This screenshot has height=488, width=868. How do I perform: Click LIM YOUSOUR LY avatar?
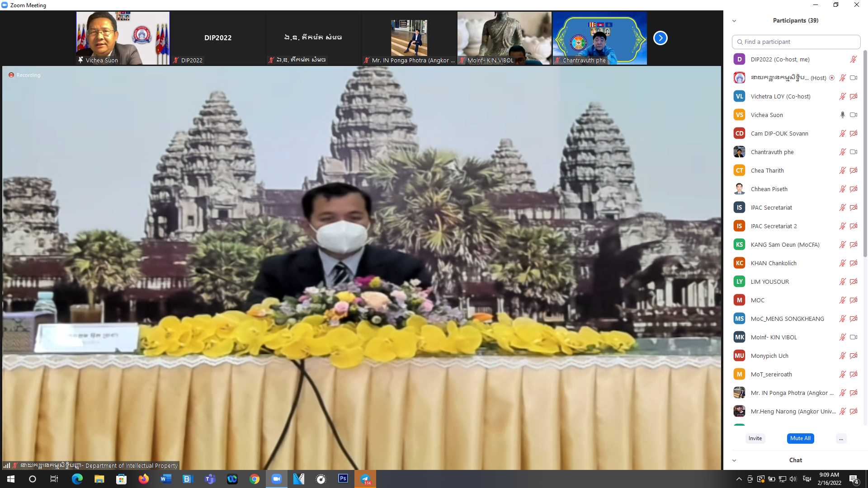coord(739,282)
